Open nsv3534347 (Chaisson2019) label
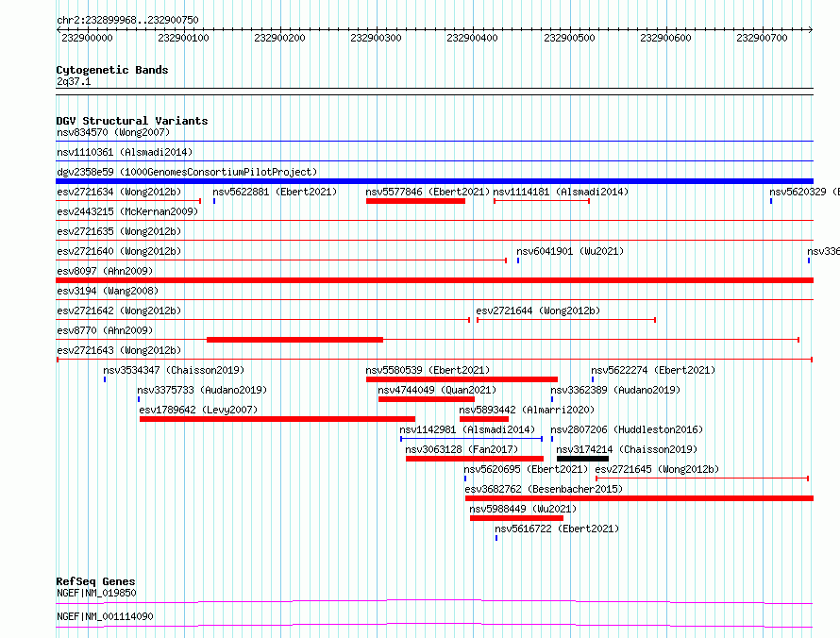 tap(174, 370)
